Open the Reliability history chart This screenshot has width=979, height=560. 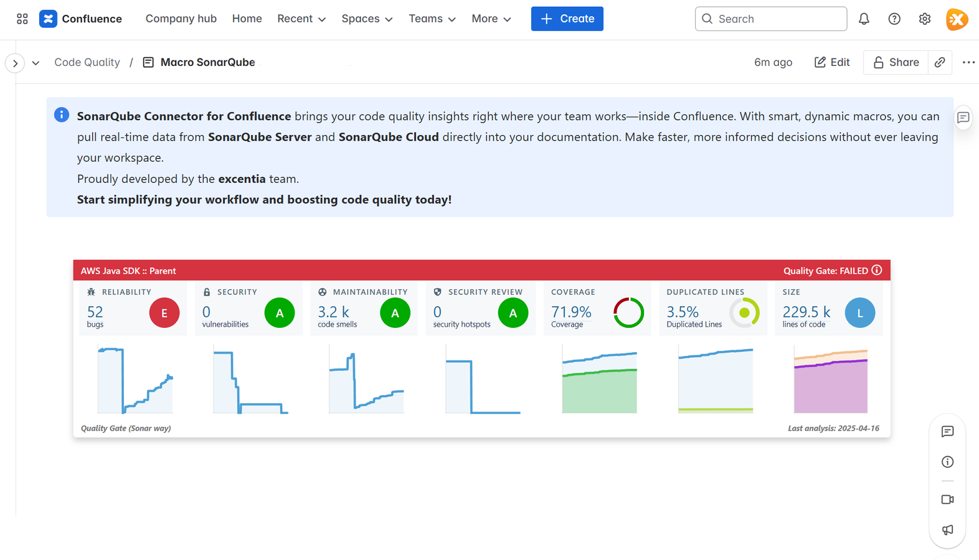coord(135,380)
